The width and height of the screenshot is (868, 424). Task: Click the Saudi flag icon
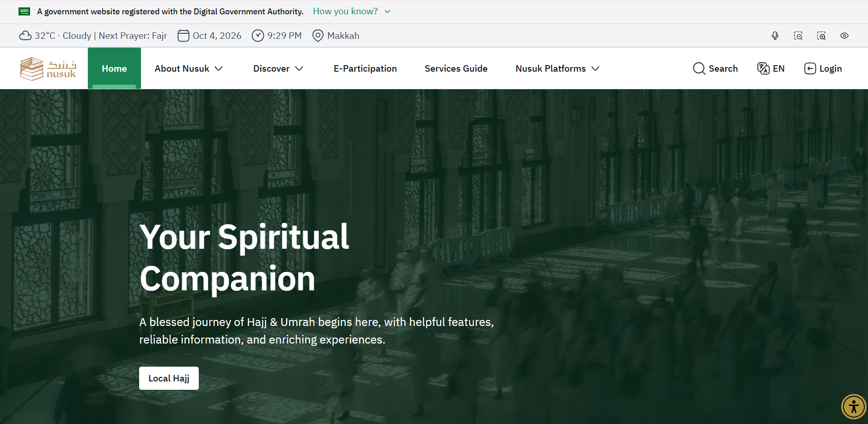(24, 12)
